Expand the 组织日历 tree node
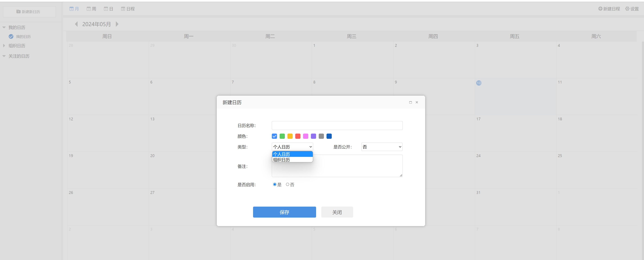This screenshot has width=644, height=260. pyautogui.click(x=4, y=46)
